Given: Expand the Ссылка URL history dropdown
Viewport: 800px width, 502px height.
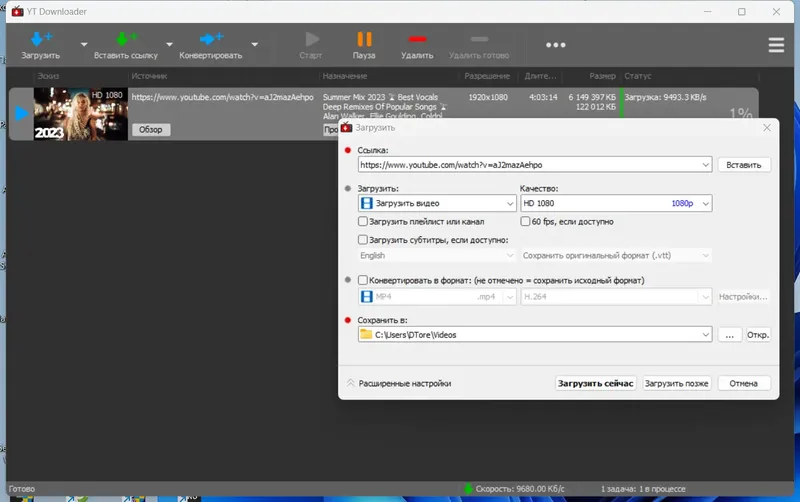Looking at the screenshot, I should click(x=706, y=165).
